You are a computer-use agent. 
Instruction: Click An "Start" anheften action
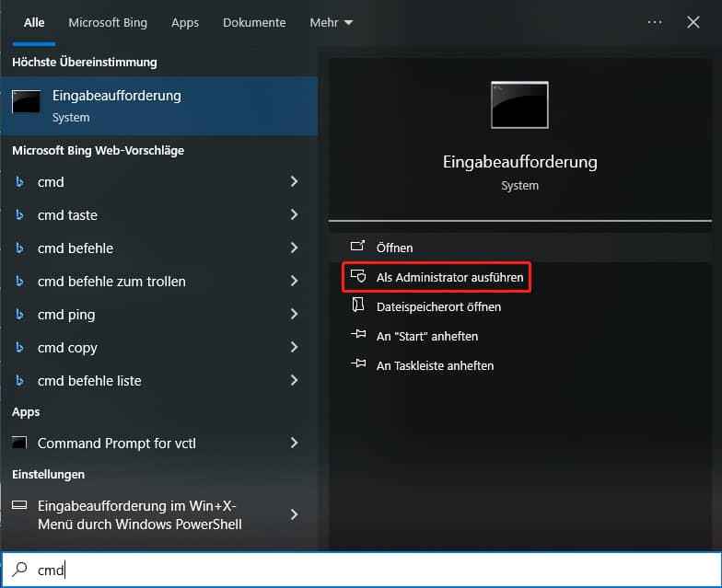pyautogui.click(x=520, y=336)
